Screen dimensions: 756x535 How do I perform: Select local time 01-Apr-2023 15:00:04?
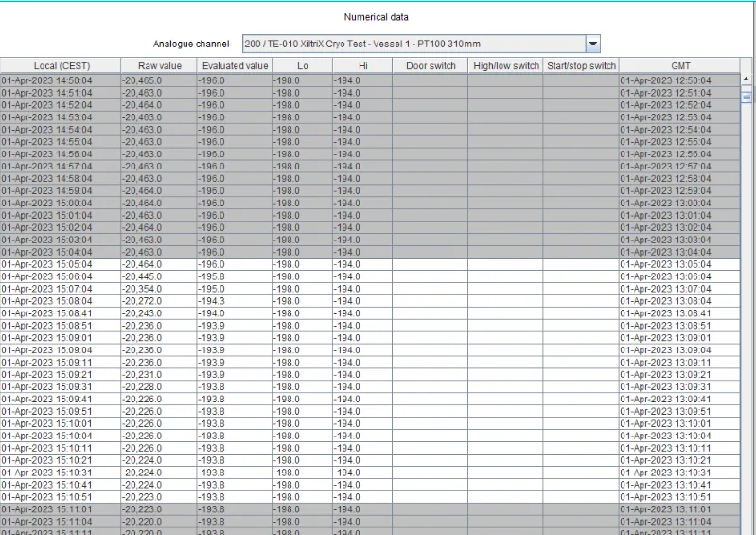click(x=46, y=203)
